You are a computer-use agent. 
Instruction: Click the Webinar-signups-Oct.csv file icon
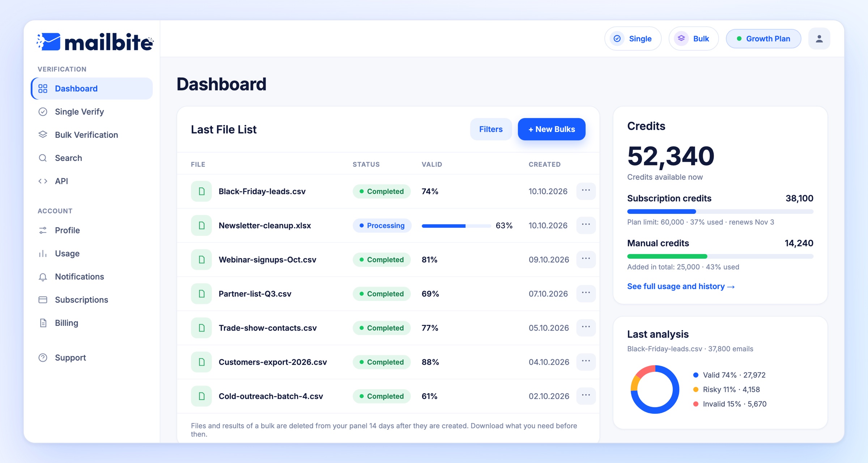[x=201, y=260]
